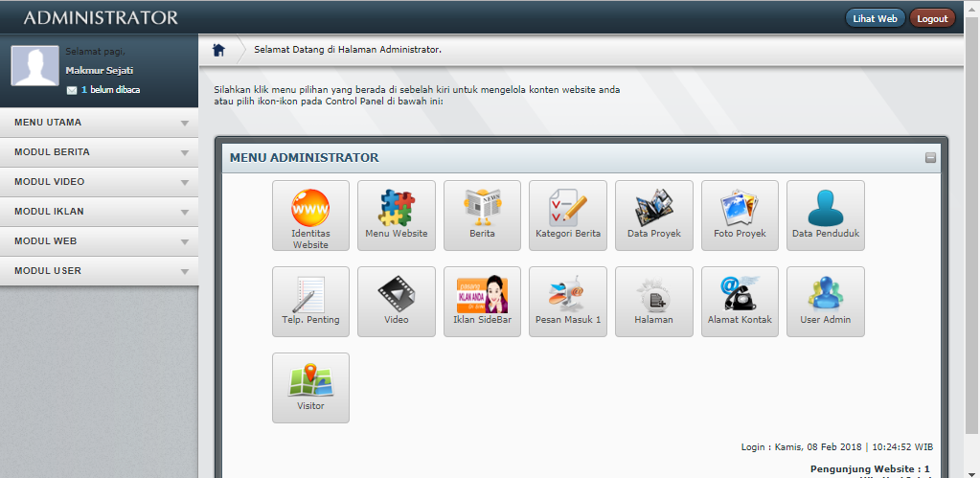Select the Kategori Berita icon
980x478 pixels.
coord(568,215)
